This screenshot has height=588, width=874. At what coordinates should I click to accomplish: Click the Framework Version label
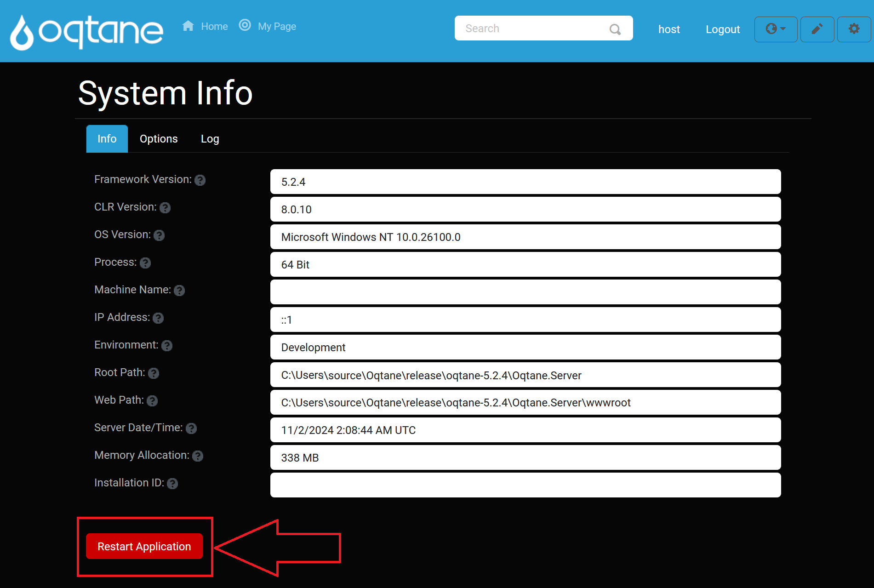143,179
